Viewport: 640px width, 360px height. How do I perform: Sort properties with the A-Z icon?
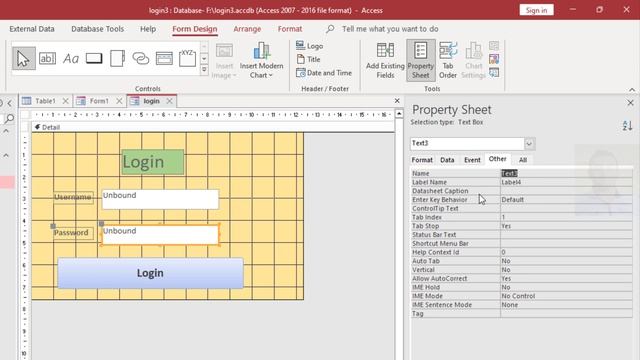(x=627, y=126)
